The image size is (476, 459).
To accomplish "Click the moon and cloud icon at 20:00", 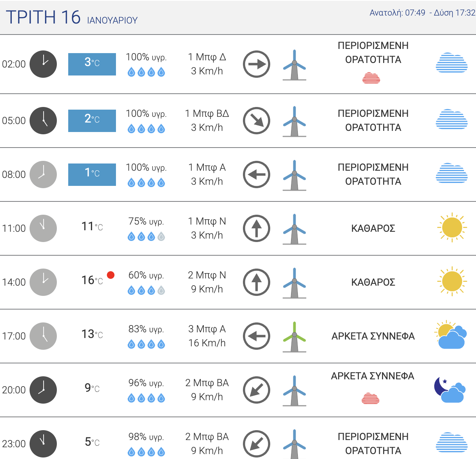I will point(450,390).
